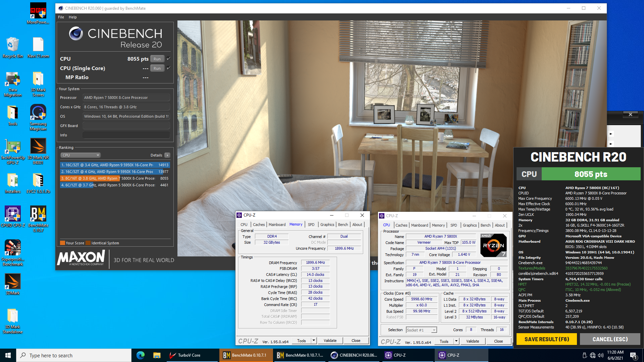644x362 pixels.
Task: Open the CPU ranking dropdown in Cinebench
Action: tap(80, 155)
